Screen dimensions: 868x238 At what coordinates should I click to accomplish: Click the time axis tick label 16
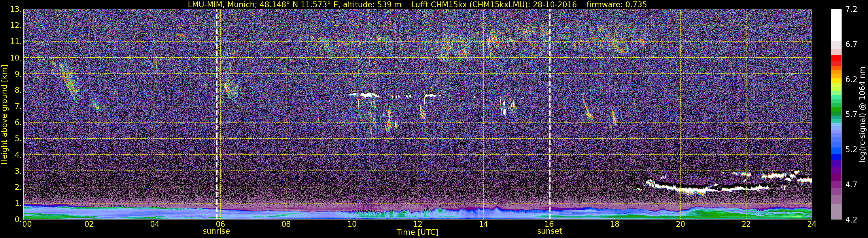(x=549, y=224)
